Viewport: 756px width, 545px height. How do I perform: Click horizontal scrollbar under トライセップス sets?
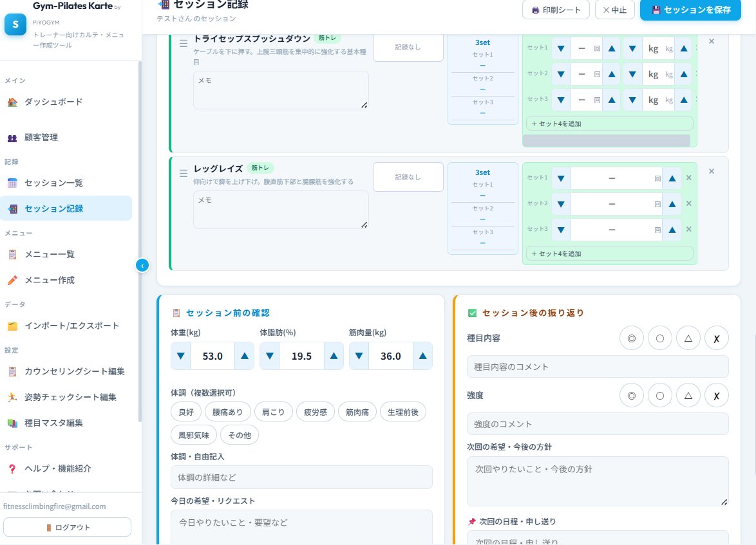point(607,140)
